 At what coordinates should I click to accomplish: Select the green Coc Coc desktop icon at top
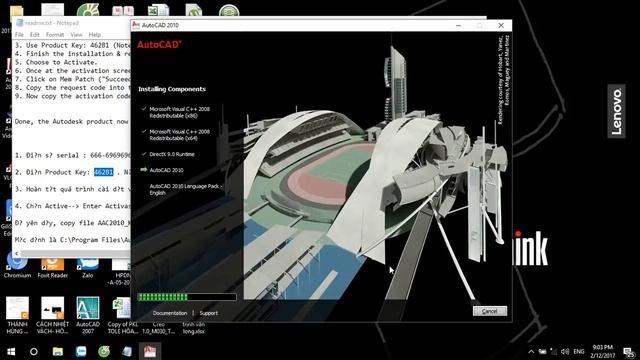coord(88,10)
